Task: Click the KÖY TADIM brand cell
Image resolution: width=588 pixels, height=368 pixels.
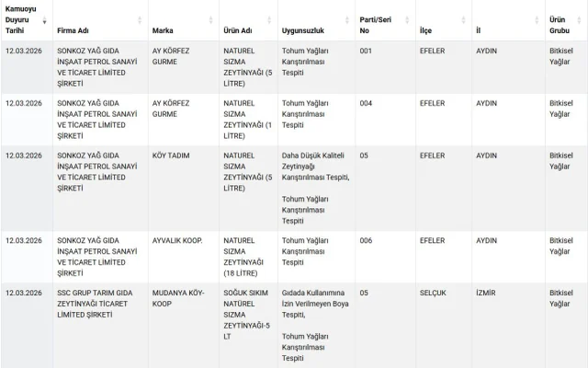Action: tap(171, 155)
